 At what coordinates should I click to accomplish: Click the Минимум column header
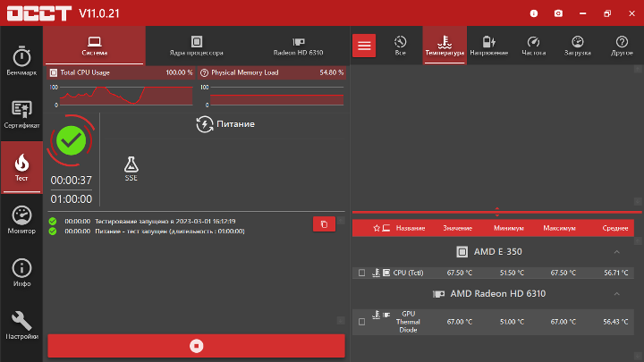point(508,228)
